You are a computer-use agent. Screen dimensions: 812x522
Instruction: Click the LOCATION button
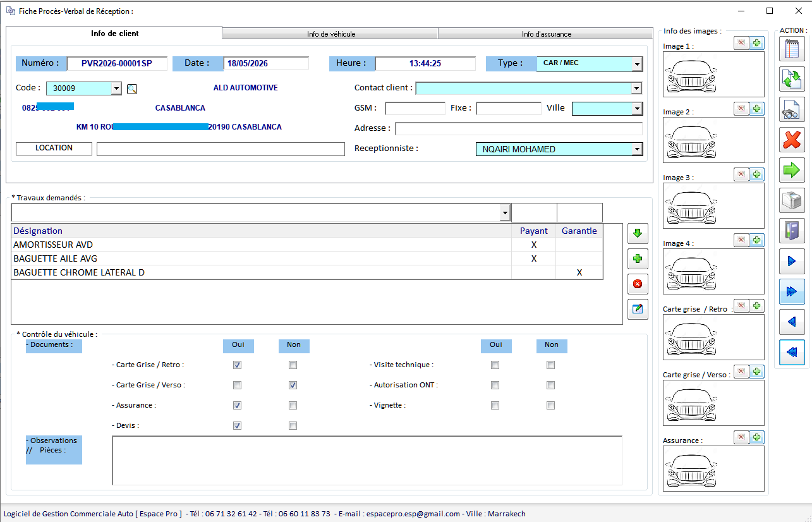(54, 148)
